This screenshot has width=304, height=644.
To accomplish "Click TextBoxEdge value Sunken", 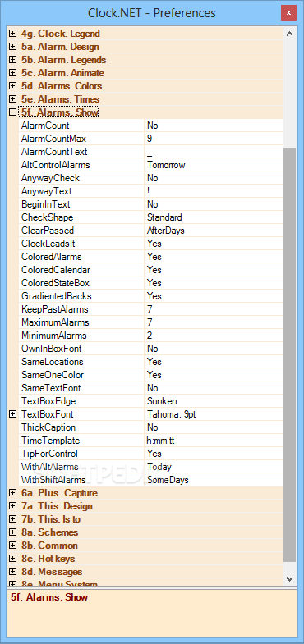I will click(x=214, y=401).
